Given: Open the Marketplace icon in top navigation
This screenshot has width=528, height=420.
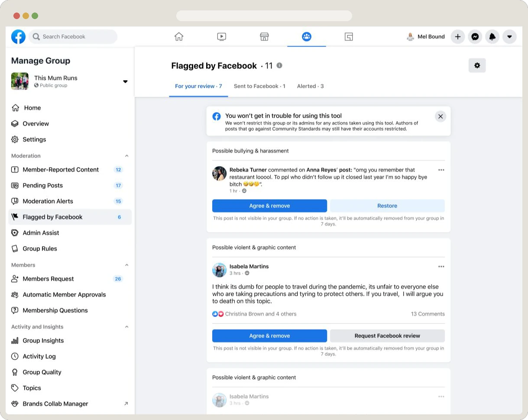Looking at the screenshot, I should [264, 37].
